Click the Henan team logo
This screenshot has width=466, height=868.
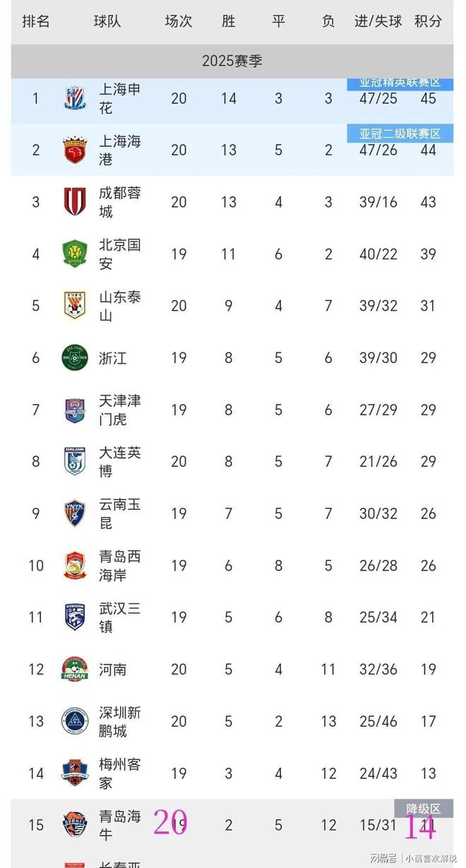[x=74, y=669]
